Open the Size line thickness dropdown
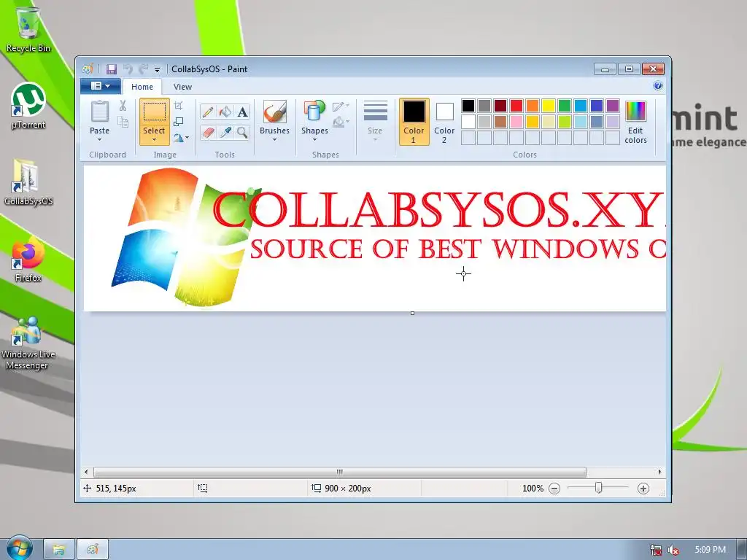Viewport: 747px width, 560px height. click(375, 121)
